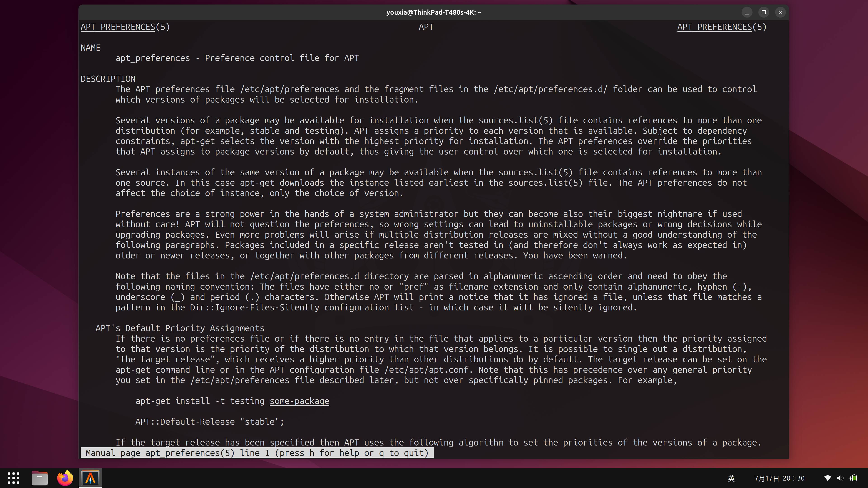
Task: Open Firefox from the dock
Action: pyautogui.click(x=65, y=478)
